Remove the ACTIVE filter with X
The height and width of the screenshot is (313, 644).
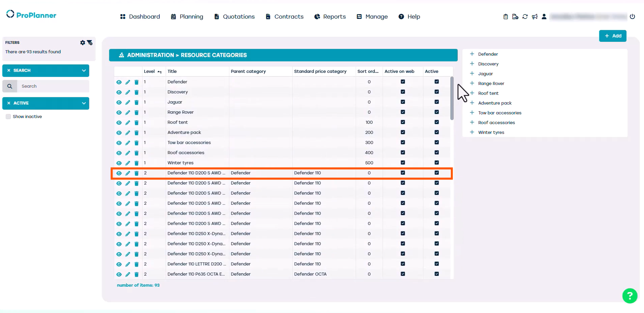(x=9, y=103)
